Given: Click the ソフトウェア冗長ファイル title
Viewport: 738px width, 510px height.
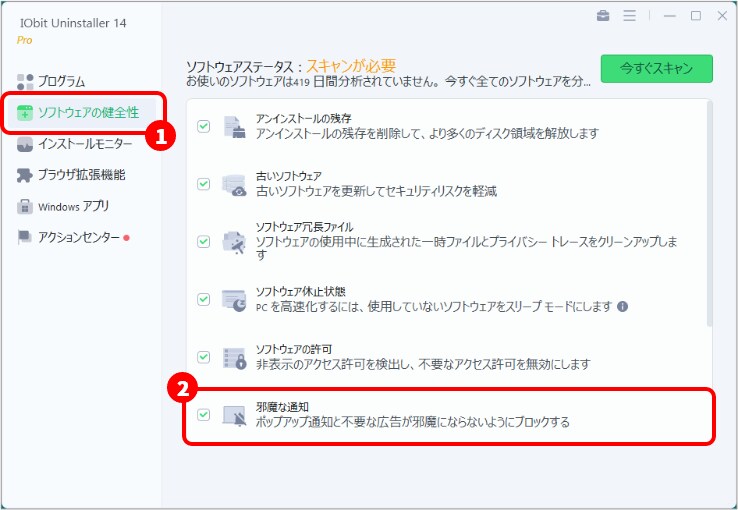Looking at the screenshot, I should (x=304, y=227).
